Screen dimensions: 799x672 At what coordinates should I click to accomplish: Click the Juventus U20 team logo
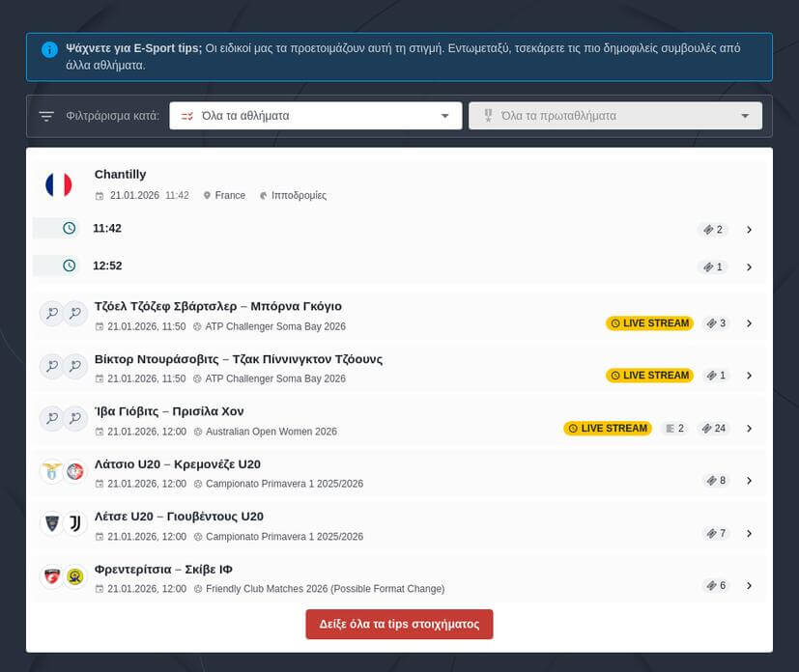tap(75, 524)
